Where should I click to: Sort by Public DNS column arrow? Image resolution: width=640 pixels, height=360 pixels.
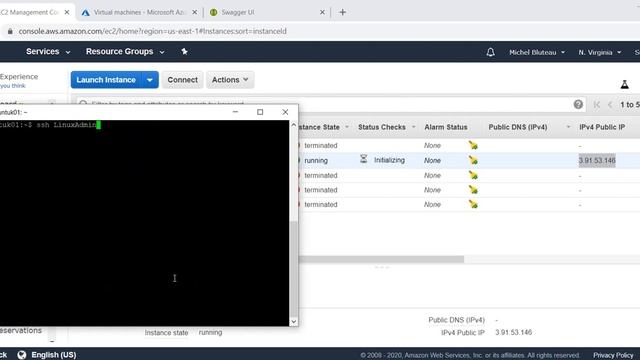click(568, 127)
